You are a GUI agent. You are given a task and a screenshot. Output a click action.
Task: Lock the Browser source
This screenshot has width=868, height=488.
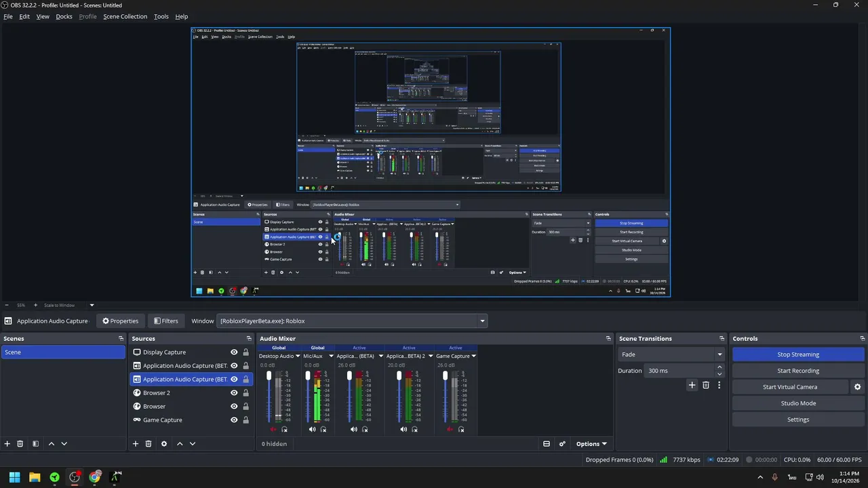pos(245,407)
